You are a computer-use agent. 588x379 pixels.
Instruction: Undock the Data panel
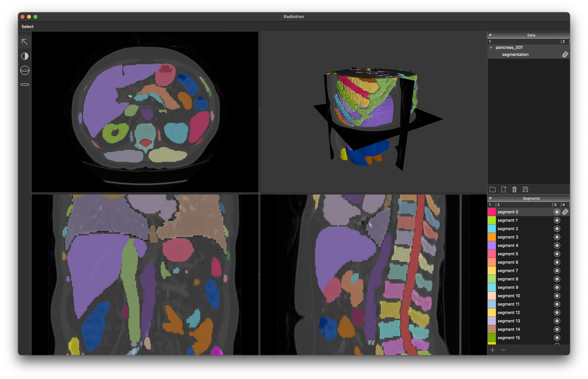(x=490, y=35)
